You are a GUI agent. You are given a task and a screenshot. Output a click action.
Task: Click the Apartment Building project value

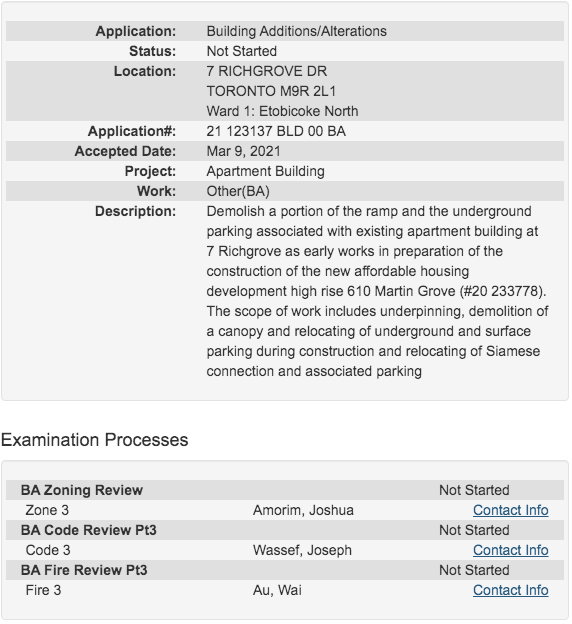pyautogui.click(x=266, y=171)
